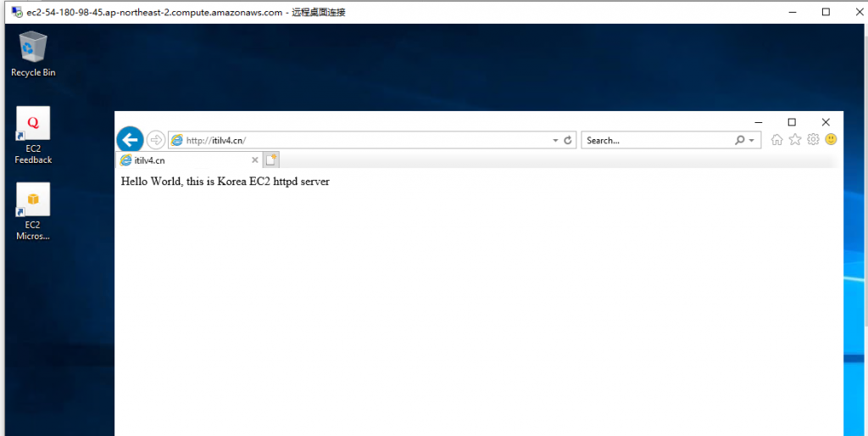The width and height of the screenshot is (868, 436).
Task: Open the address bar autocomplete dropdown
Action: 555,141
